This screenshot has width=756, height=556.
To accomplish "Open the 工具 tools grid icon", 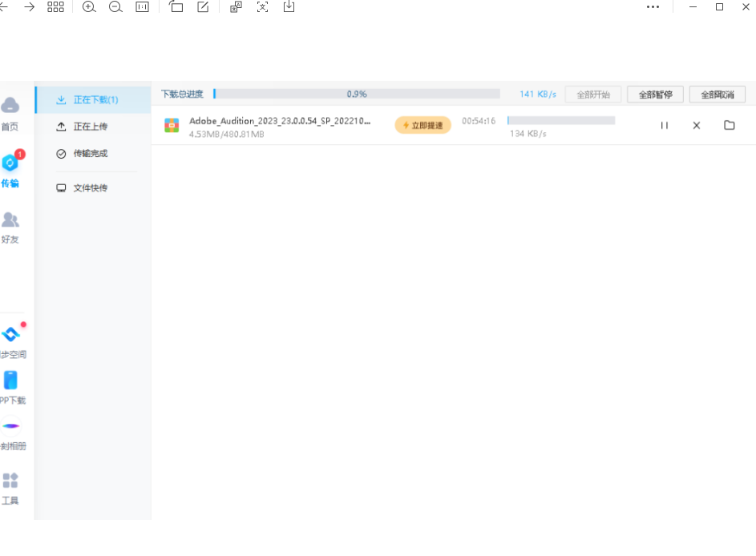I will point(10,481).
